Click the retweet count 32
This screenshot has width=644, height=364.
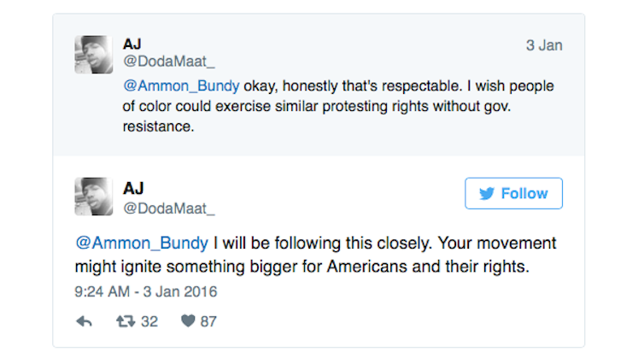tap(149, 322)
